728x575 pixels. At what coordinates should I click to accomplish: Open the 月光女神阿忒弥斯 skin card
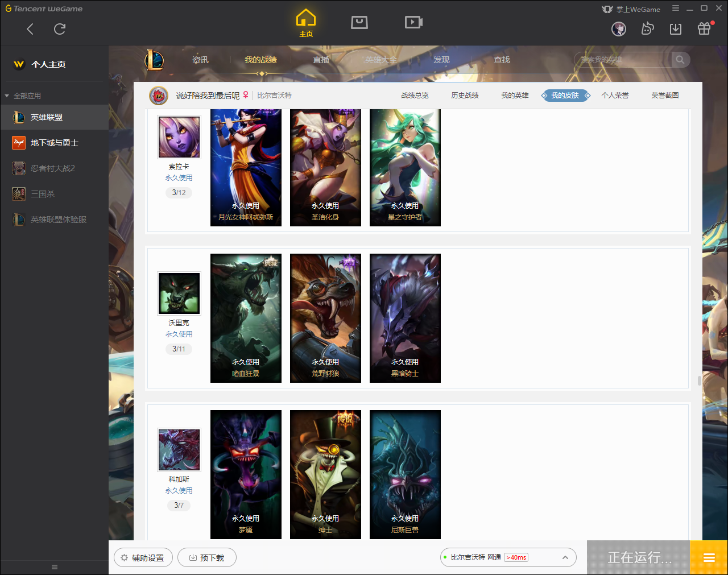coord(246,168)
